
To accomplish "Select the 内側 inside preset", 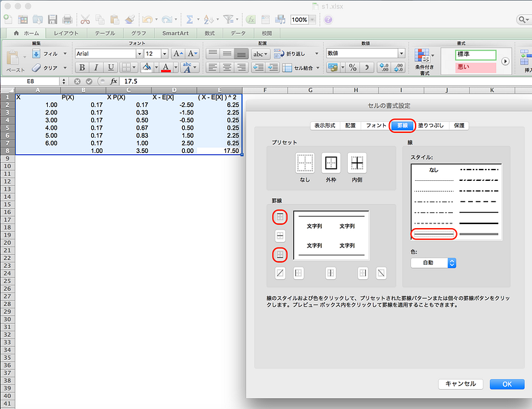I will pyautogui.click(x=357, y=163).
